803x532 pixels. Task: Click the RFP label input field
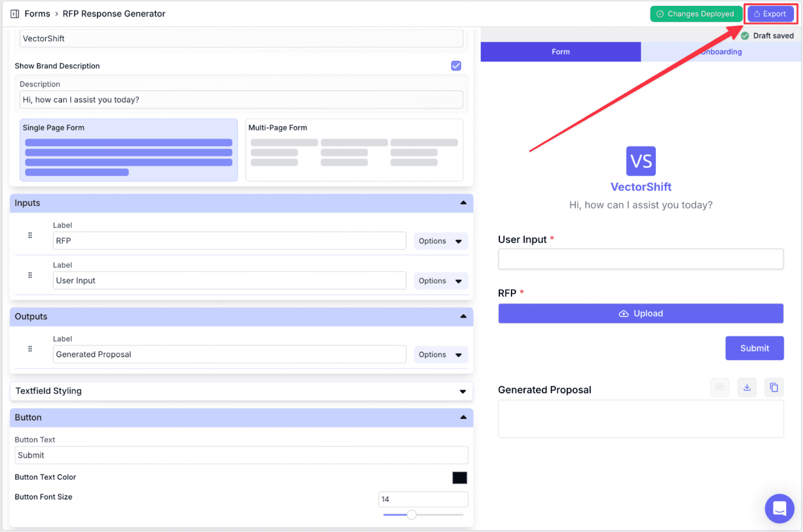[229, 241]
